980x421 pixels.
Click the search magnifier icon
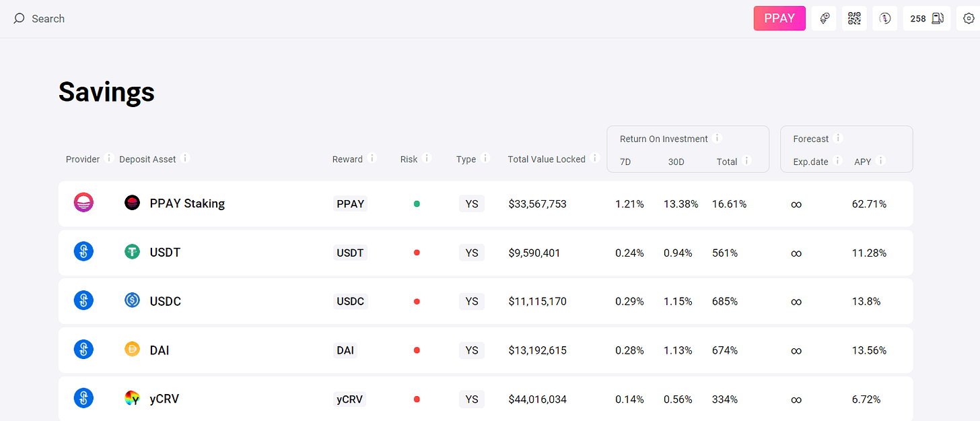point(19,18)
